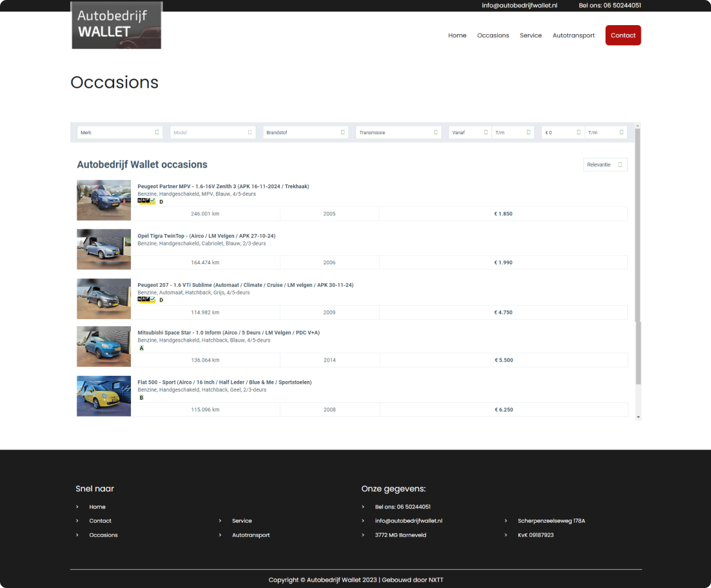Open Autotransport in top navigation

coord(573,35)
